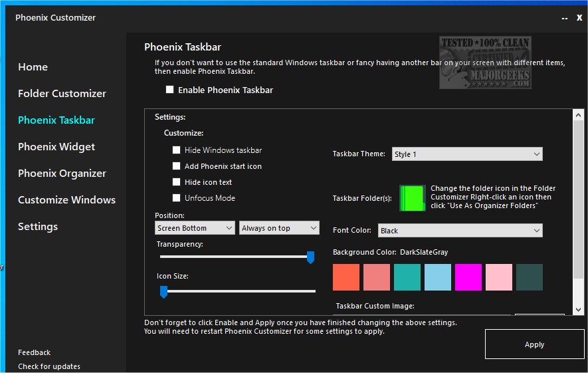Open the Feedback link
This screenshot has height=373, width=588.
[35, 352]
